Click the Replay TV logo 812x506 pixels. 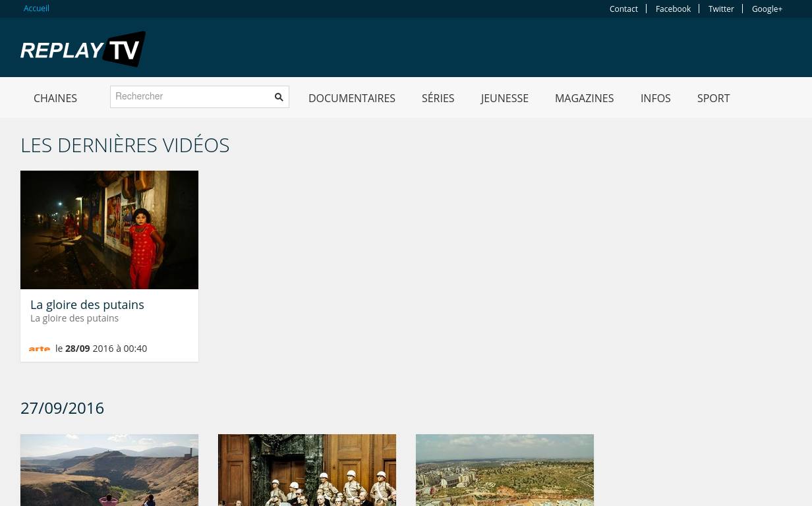coord(83,49)
